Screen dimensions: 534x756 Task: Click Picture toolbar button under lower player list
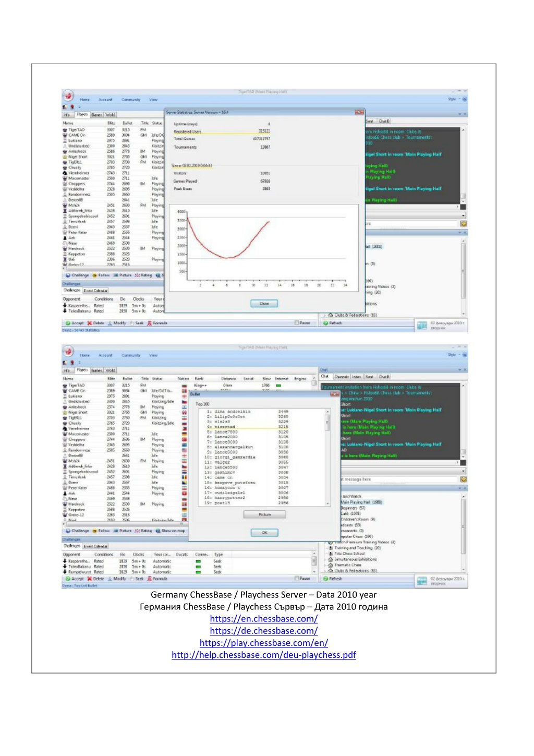[123, 531]
